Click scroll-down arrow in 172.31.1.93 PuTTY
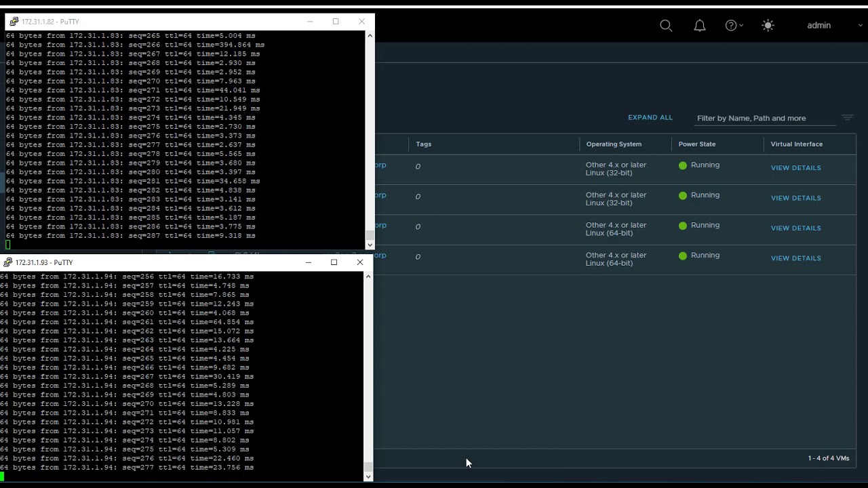The height and width of the screenshot is (488, 868). coord(368,476)
